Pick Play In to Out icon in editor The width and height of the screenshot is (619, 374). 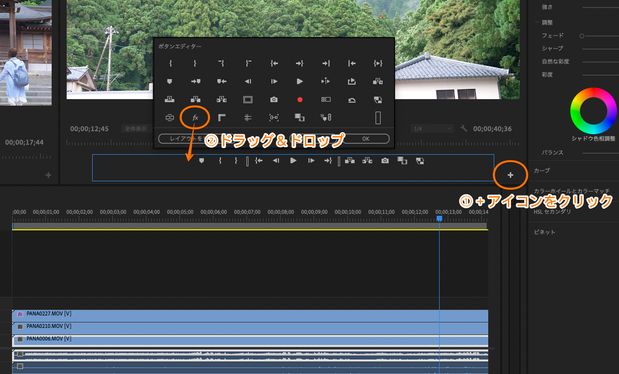coord(378,63)
